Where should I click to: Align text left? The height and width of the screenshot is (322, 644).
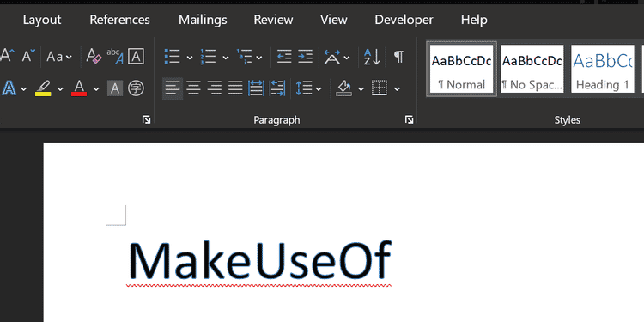[173, 88]
